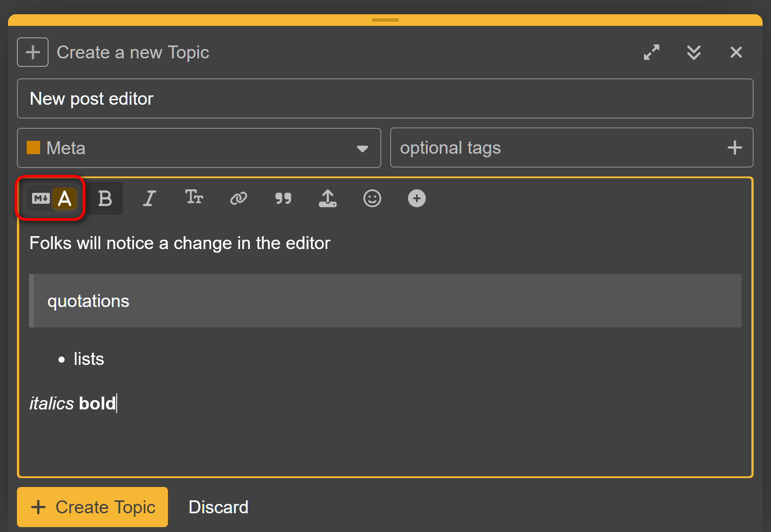Open the text size heading tool
Screen dimensions: 771x532
click(194, 197)
